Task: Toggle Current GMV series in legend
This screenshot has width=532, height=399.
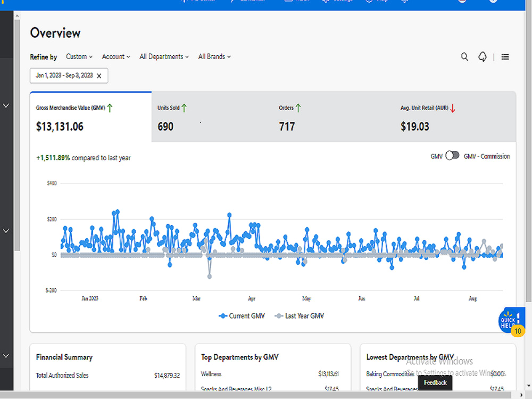Action: point(242,316)
